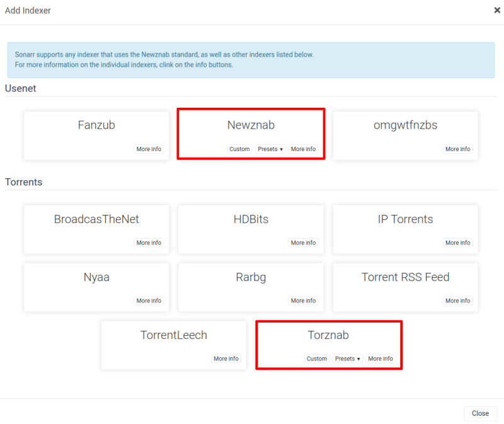Open More info for Newznab
The height and width of the screenshot is (424, 504).
(303, 149)
